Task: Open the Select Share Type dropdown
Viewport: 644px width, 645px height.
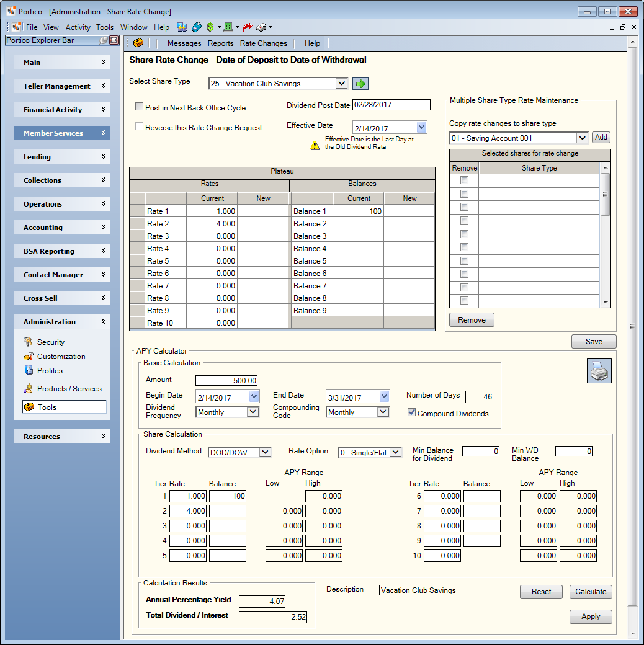Action: click(x=341, y=84)
